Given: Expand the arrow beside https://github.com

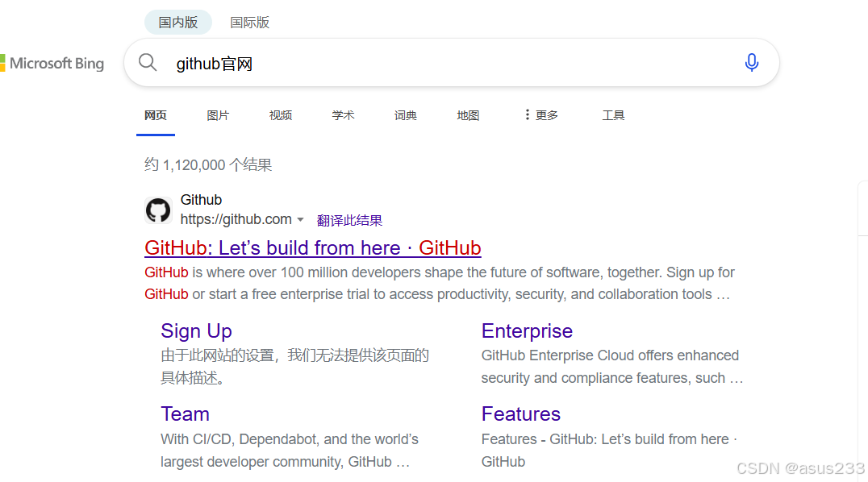Looking at the screenshot, I should tap(301, 220).
